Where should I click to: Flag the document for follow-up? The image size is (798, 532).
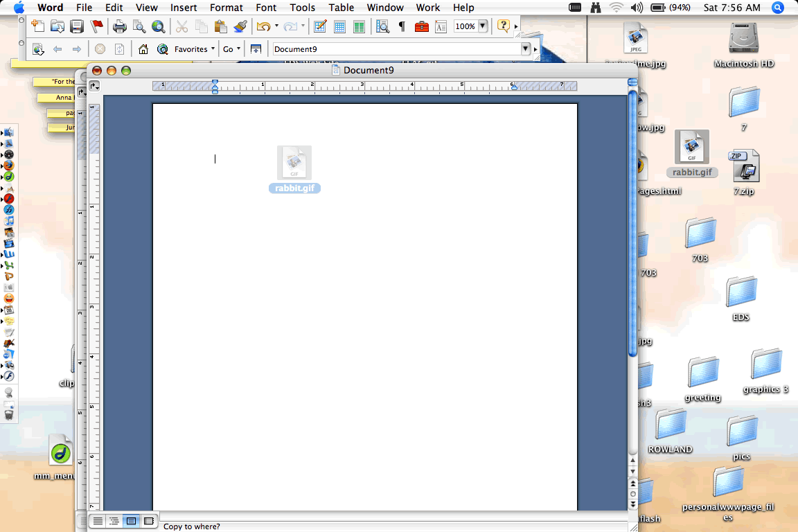point(97,26)
